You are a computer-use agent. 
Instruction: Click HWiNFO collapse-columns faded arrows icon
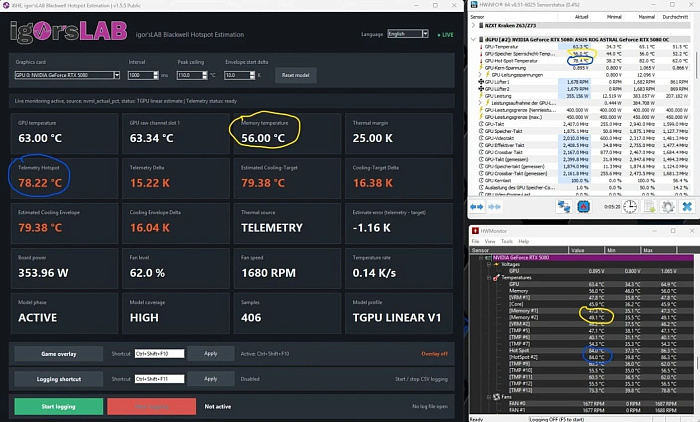point(494,207)
